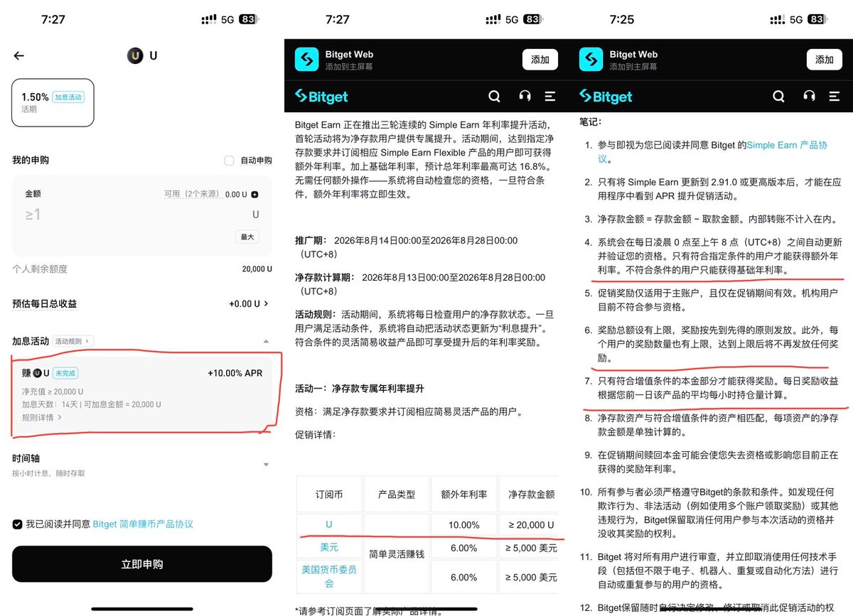Tap 添加 button in the right screen banner

[825, 60]
